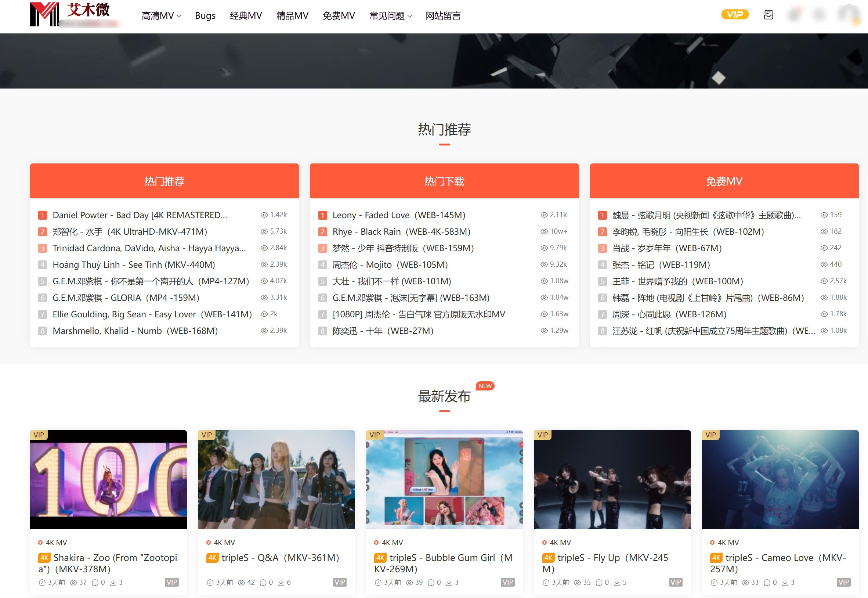Expand the 常见问题 dropdown menu

coord(390,16)
